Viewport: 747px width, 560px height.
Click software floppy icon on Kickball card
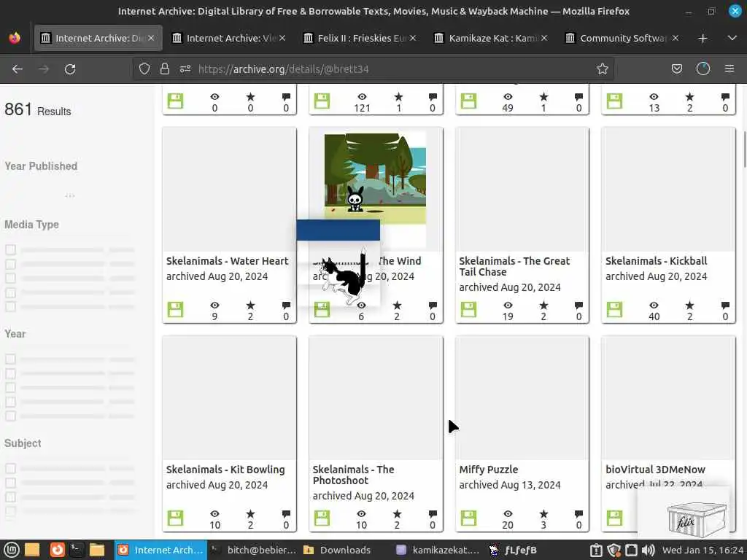tap(614, 309)
